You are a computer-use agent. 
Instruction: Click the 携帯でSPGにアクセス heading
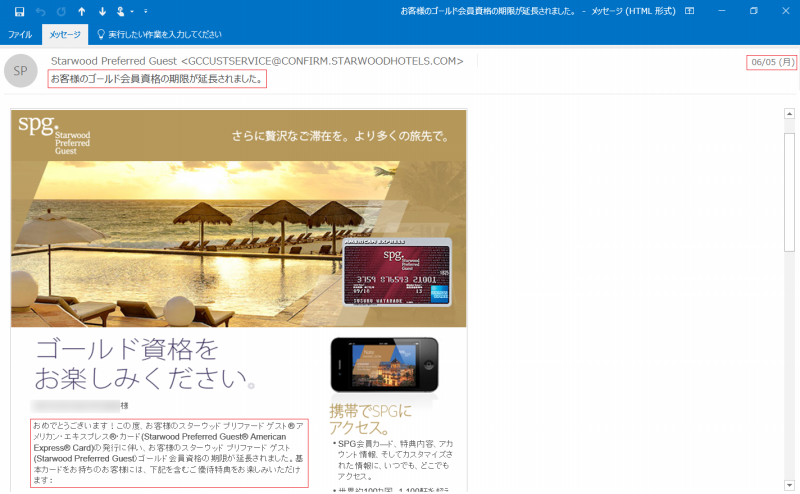(x=370, y=419)
